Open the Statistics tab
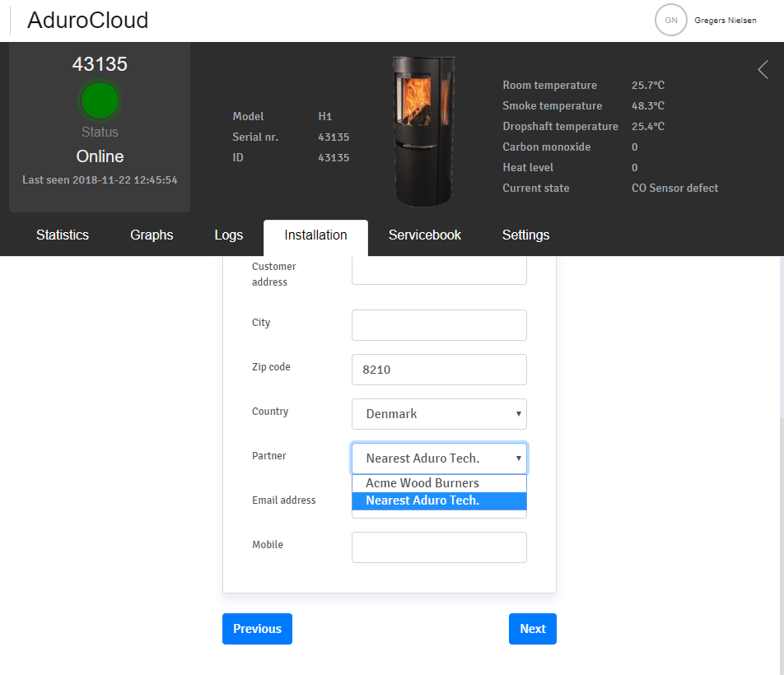The height and width of the screenshot is (675, 784). (x=63, y=235)
